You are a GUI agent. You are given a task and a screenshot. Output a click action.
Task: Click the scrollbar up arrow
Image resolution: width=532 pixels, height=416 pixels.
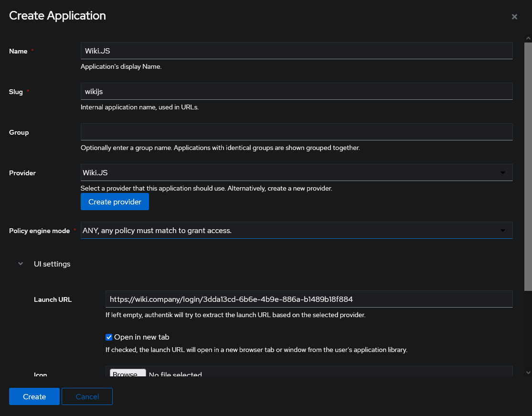528,38
